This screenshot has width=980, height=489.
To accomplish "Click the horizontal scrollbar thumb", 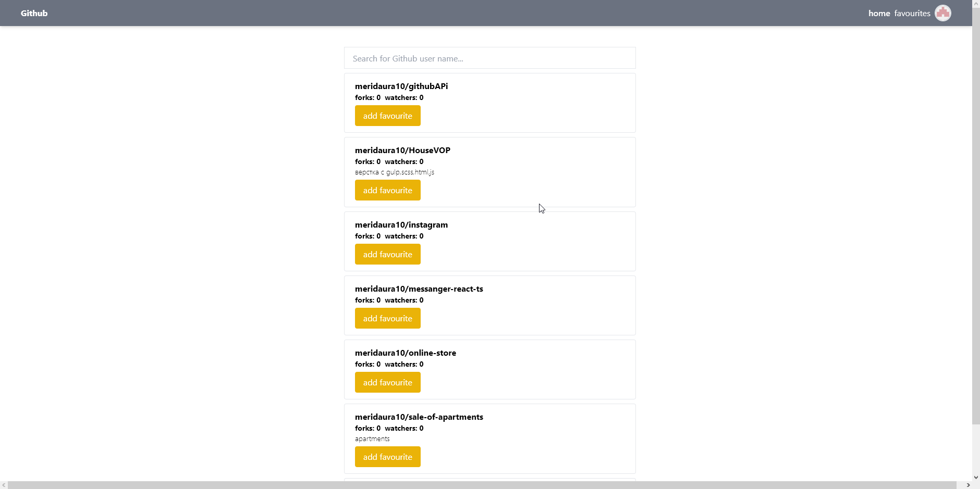I will 482,485.
